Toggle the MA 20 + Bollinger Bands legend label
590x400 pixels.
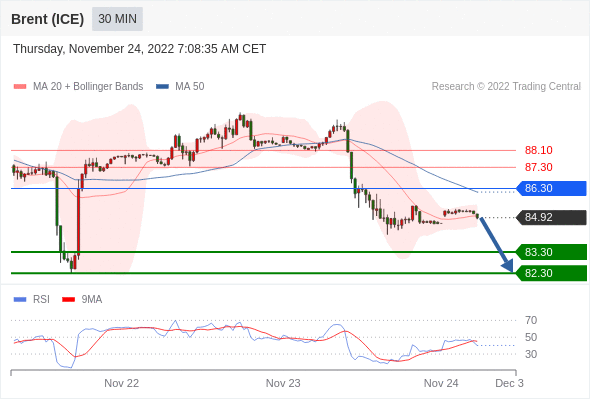coord(88,87)
